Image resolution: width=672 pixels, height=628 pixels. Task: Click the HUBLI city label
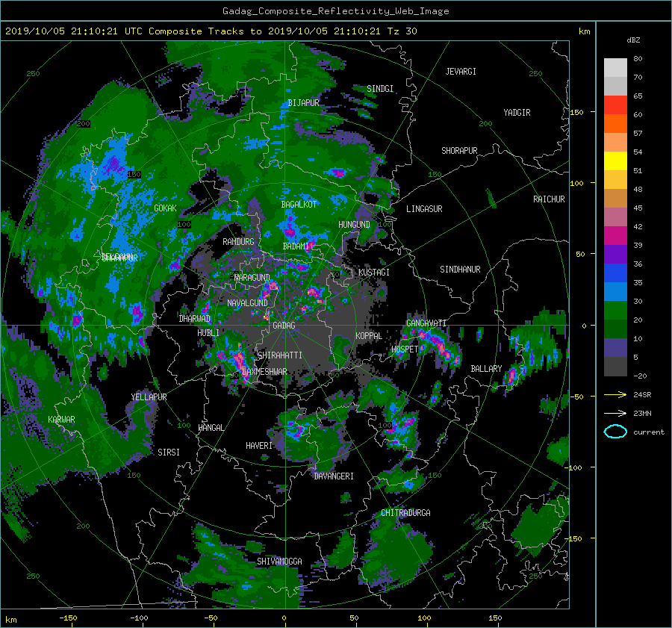(208, 333)
